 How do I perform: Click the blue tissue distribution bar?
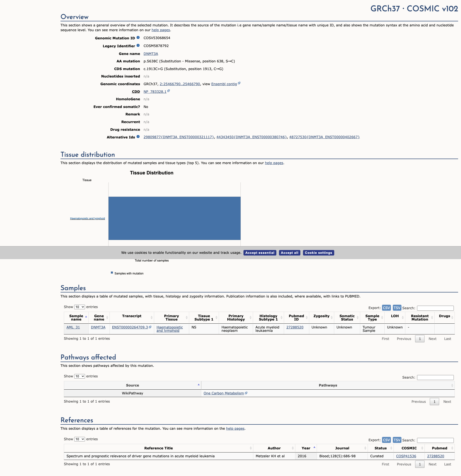click(175, 218)
